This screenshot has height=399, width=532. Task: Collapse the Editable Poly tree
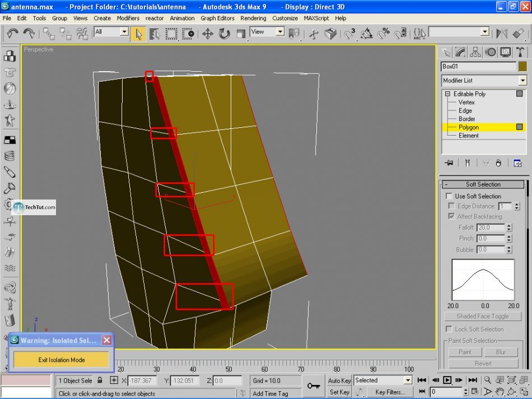[x=447, y=94]
